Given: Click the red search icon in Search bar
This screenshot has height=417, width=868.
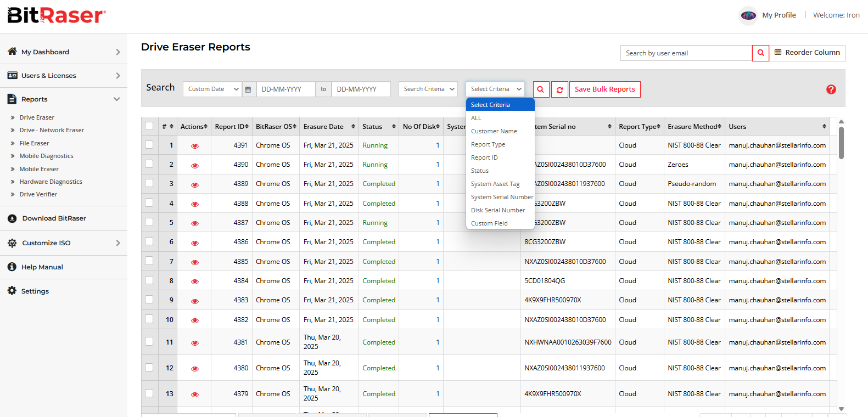Looking at the screenshot, I should pyautogui.click(x=540, y=89).
